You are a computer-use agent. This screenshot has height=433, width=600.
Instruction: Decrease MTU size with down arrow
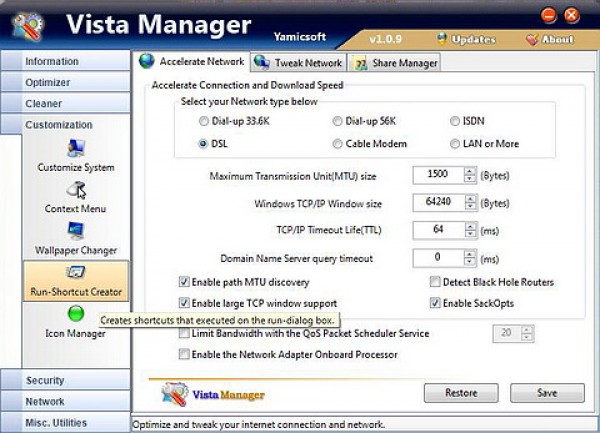tap(470, 179)
